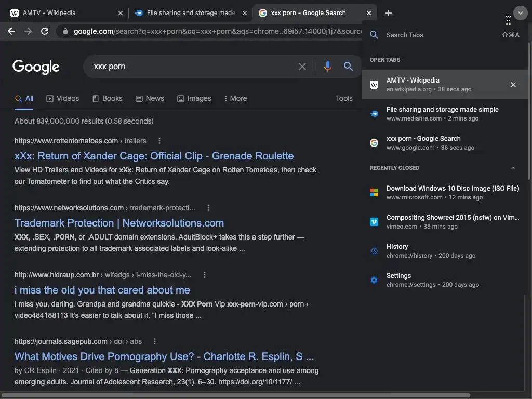
Task: Switch to Books results
Action: (x=108, y=98)
